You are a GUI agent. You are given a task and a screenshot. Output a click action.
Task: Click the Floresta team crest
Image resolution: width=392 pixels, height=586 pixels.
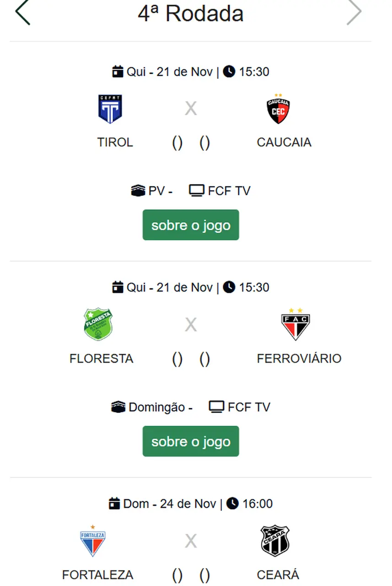[x=98, y=324]
